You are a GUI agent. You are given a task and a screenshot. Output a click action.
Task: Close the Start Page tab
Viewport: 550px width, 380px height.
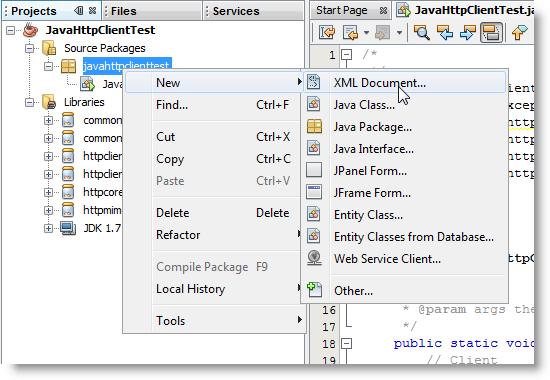coord(383,11)
